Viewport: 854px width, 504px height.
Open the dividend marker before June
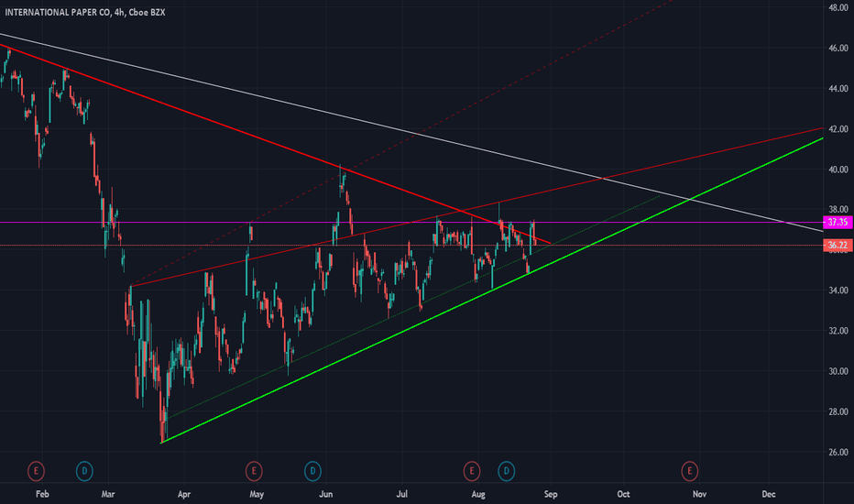312,471
